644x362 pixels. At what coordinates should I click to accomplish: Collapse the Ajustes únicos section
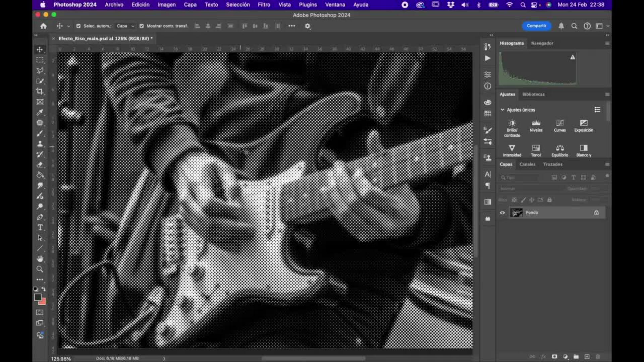[x=502, y=110]
